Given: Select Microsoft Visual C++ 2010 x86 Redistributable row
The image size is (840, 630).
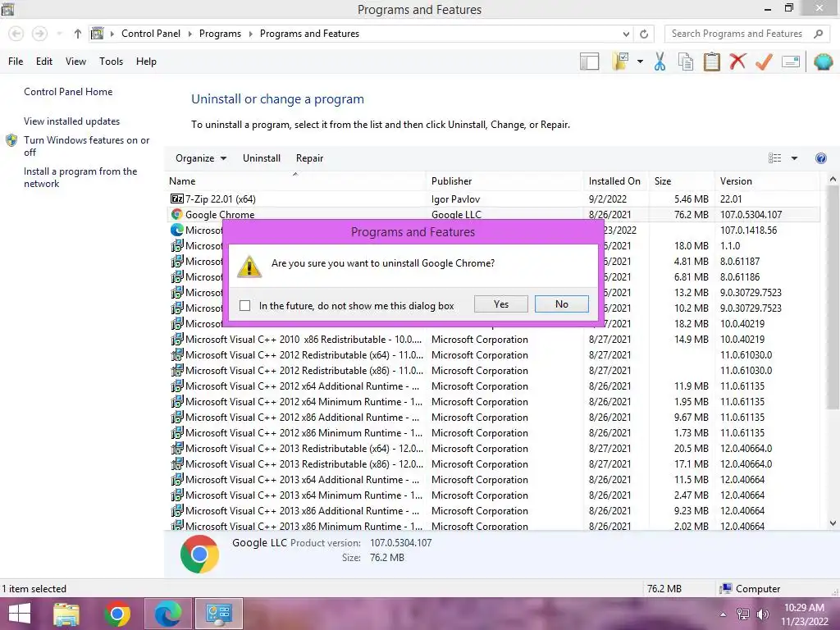Looking at the screenshot, I should tap(492, 340).
